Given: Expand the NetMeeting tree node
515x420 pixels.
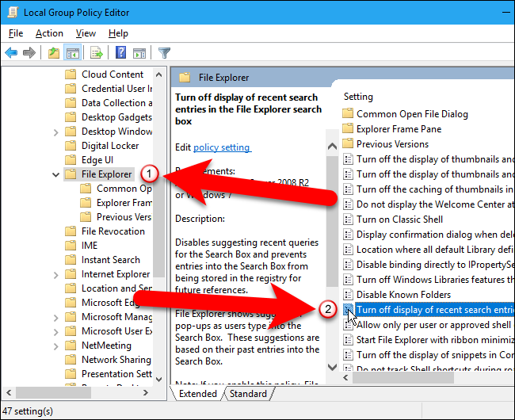Looking at the screenshot, I should [55, 346].
